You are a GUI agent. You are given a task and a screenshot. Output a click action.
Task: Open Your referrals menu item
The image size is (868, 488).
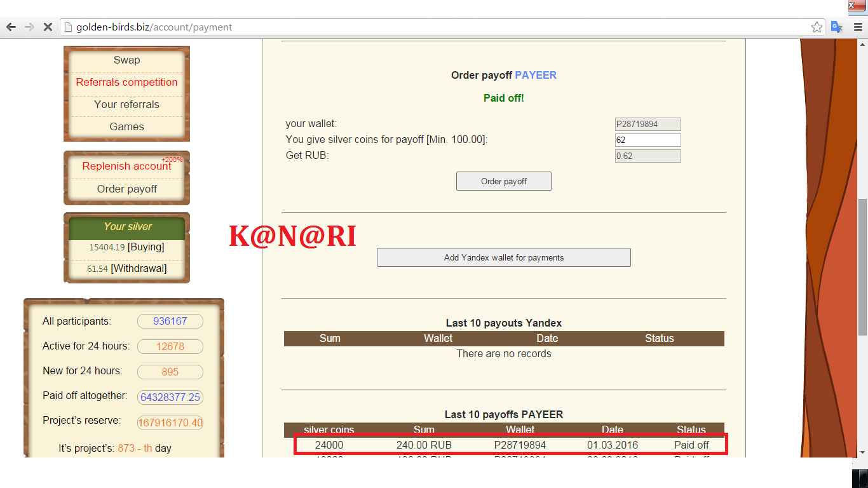126,104
